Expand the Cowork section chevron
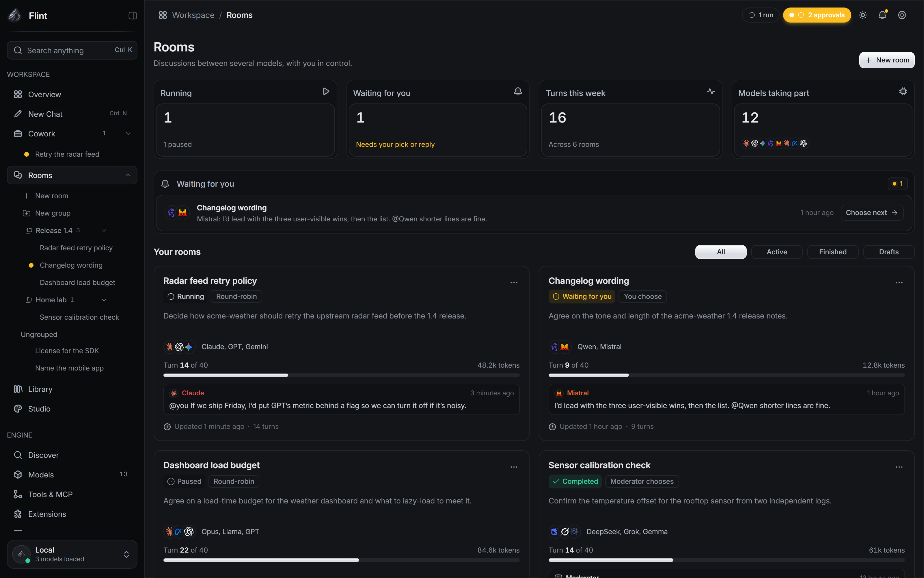924x578 pixels. point(128,134)
